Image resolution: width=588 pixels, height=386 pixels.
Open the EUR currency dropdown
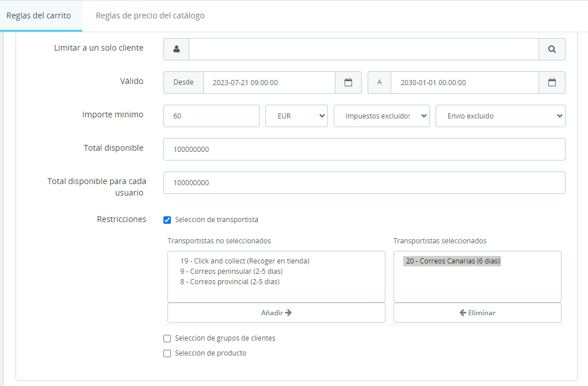pyautogui.click(x=296, y=116)
